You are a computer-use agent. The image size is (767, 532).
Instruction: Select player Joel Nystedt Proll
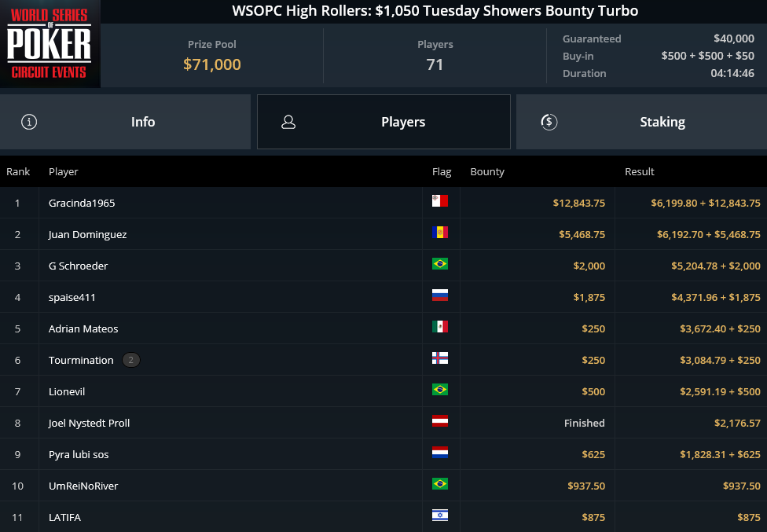(x=89, y=423)
